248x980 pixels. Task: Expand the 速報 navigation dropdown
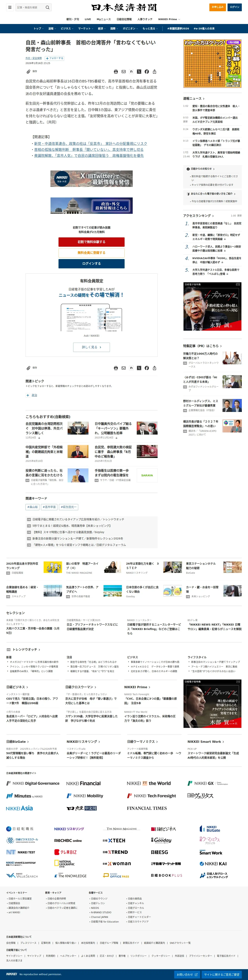52,28
